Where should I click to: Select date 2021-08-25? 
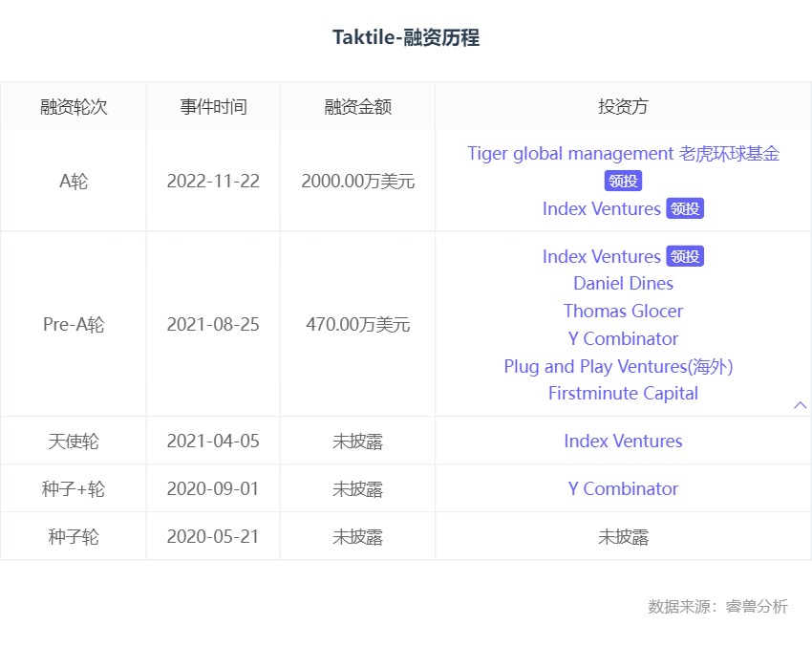click(x=213, y=324)
